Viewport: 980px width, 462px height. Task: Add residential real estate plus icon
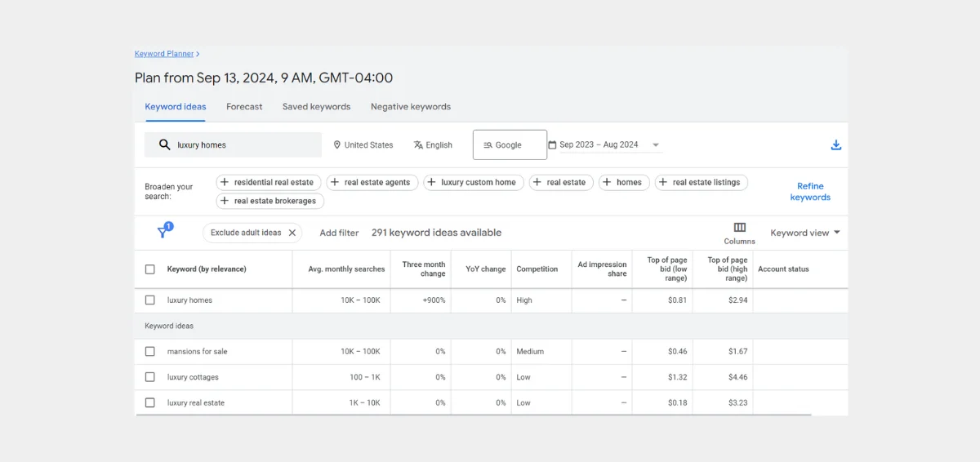tap(225, 182)
